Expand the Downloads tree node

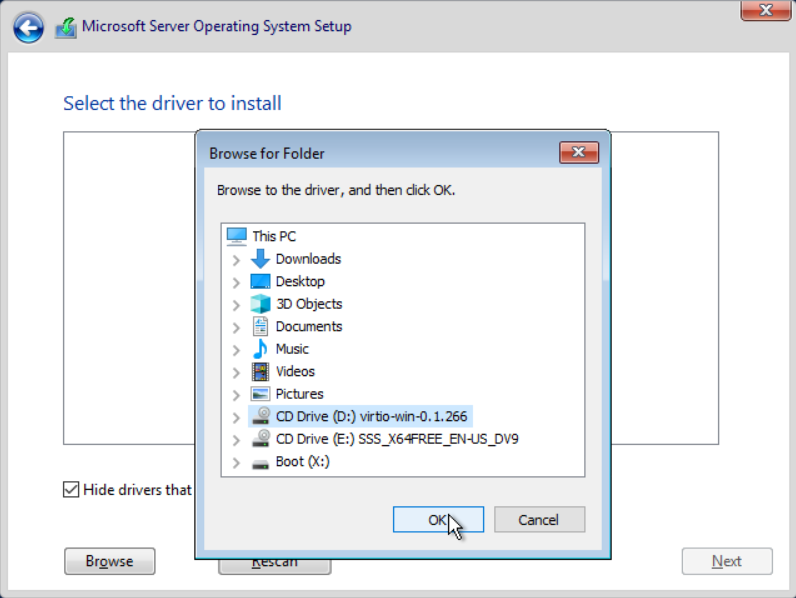pyautogui.click(x=236, y=260)
